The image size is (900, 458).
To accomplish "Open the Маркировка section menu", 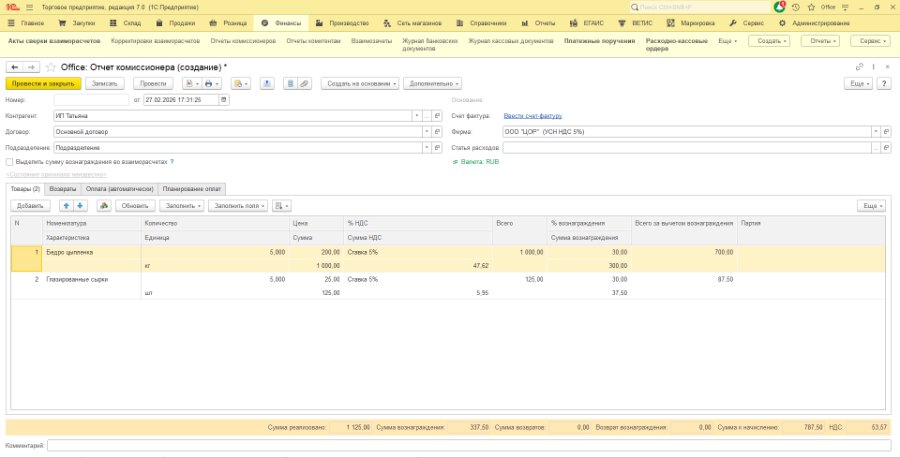I will (690, 24).
